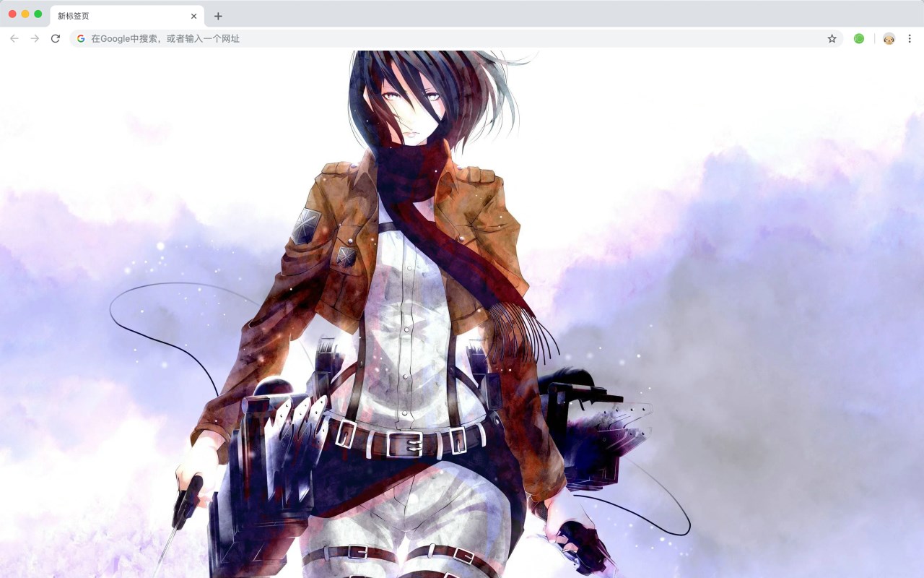The width and height of the screenshot is (924, 578).
Task: Click the Google logo in the address bar
Action: 81,38
